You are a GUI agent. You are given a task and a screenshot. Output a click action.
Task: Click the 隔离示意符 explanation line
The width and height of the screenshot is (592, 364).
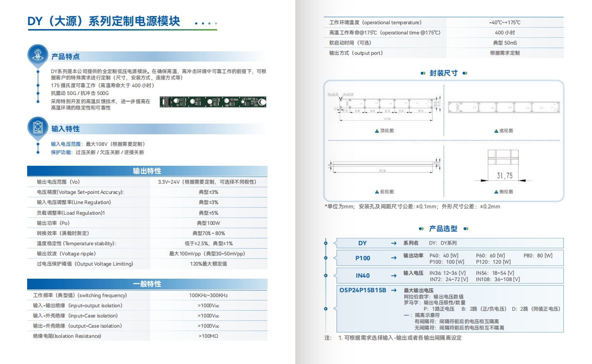pyautogui.click(x=421, y=315)
